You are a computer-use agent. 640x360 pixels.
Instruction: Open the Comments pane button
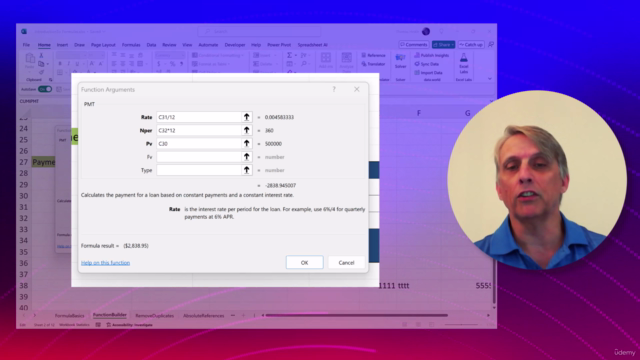coord(414,44)
